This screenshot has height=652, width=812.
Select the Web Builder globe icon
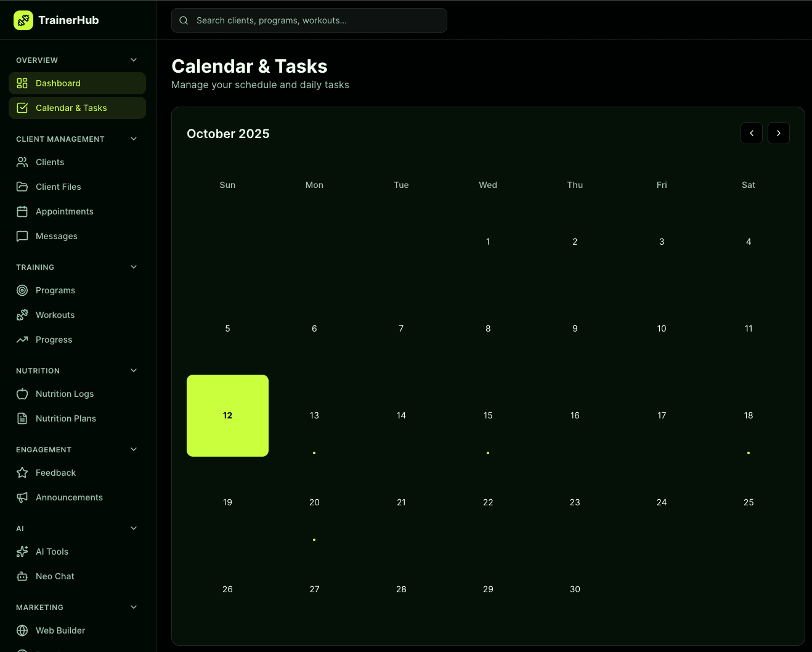[22, 630]
